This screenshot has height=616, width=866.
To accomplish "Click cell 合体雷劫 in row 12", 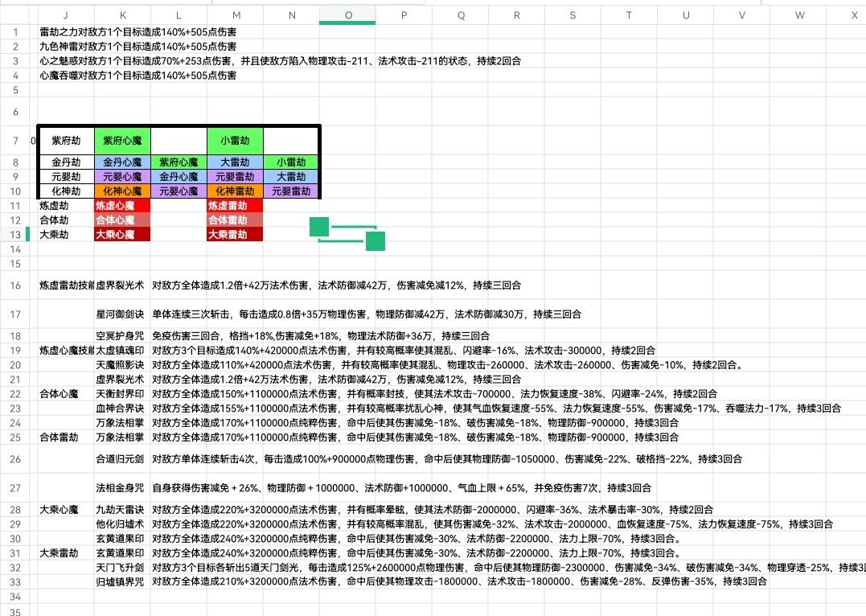I will 236,220.
